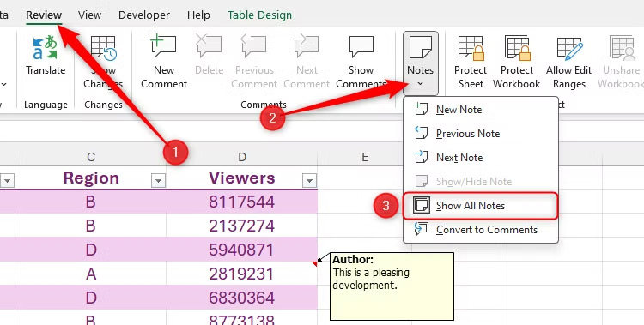
Task: Click Protect Workbook icon
Action: (x=517, y=48)
